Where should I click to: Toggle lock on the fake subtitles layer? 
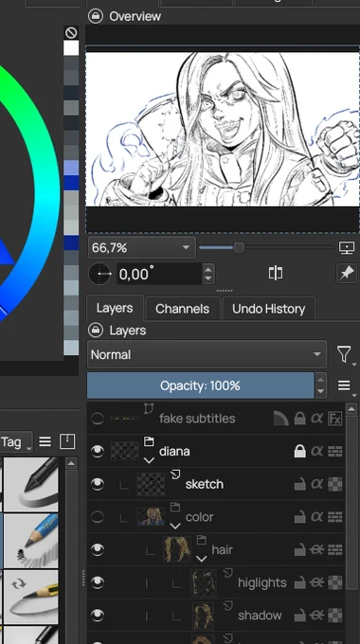[x=300, y=419]
